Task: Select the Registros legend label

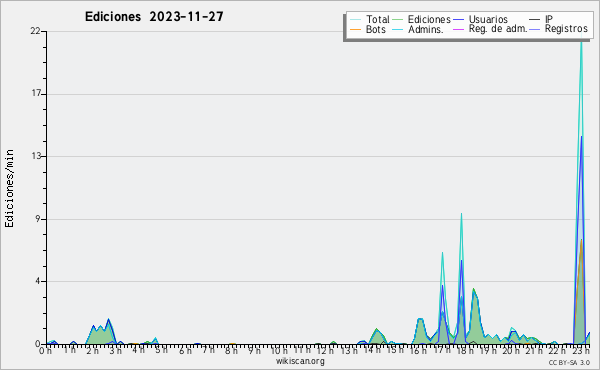Action: tap(566, 29)
